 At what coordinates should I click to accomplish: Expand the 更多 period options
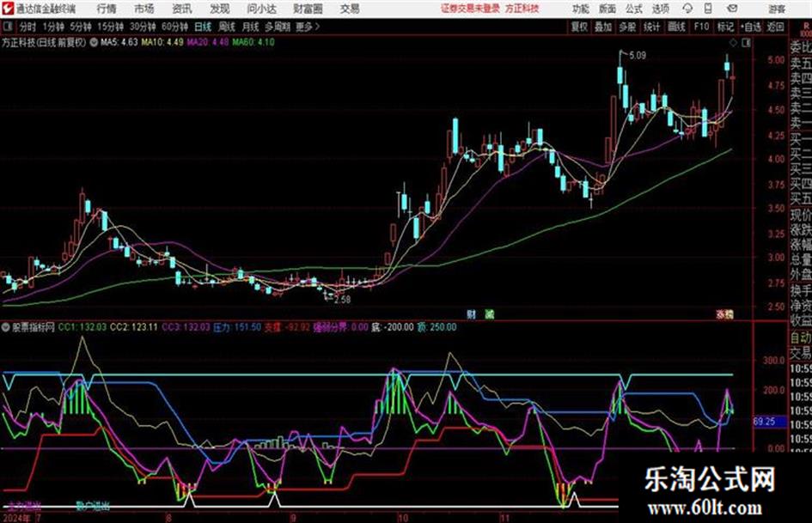pos(308,27)
